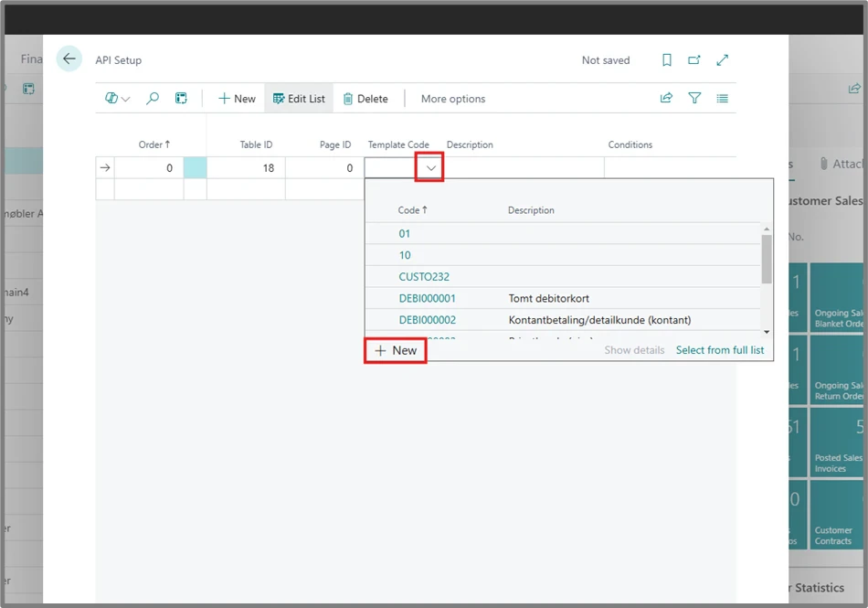The image size is (868, 608).
Task: Click Posted Sales Invoices tile in background
Action: [x=836, y=443]
